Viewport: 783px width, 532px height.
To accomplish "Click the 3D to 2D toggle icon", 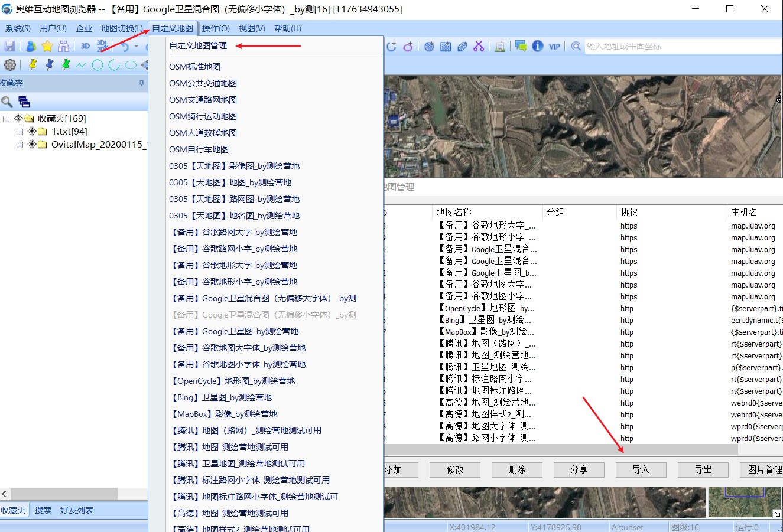I will coord(102,46).
